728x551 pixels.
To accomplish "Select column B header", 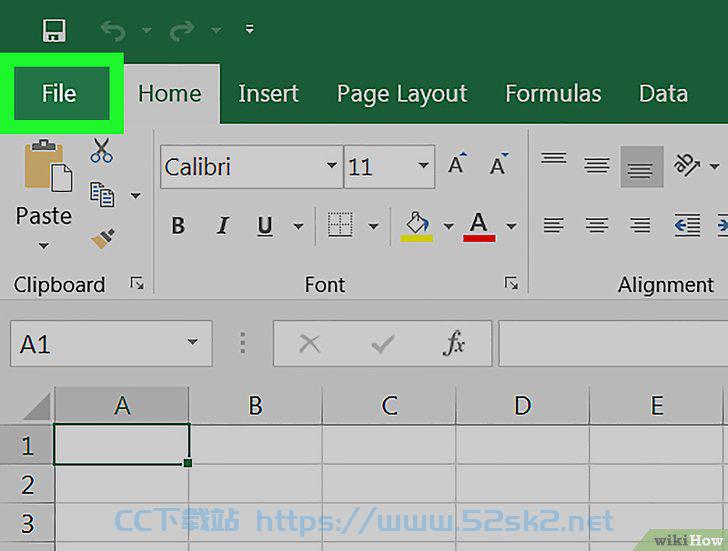I will [x=255, y=406].
